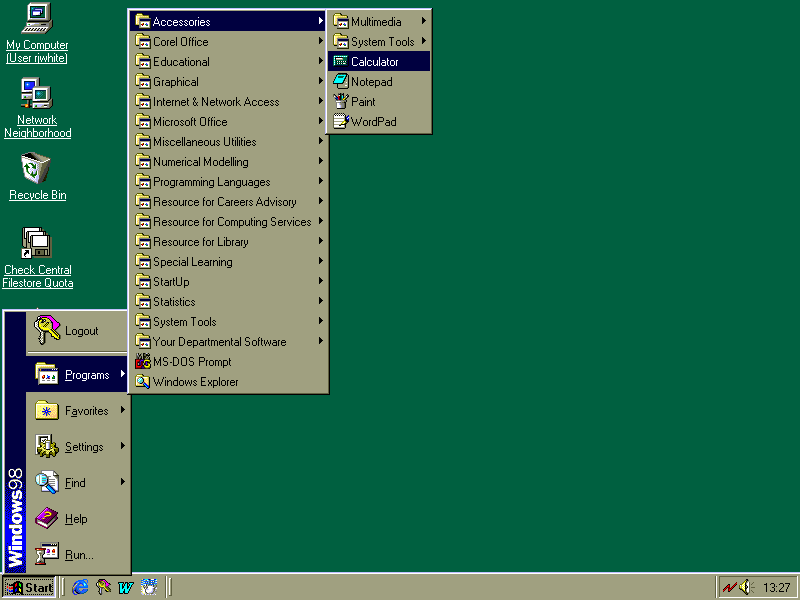Click the Start button
Viewport: 800px width, 600px height.
tap(29, 587)
